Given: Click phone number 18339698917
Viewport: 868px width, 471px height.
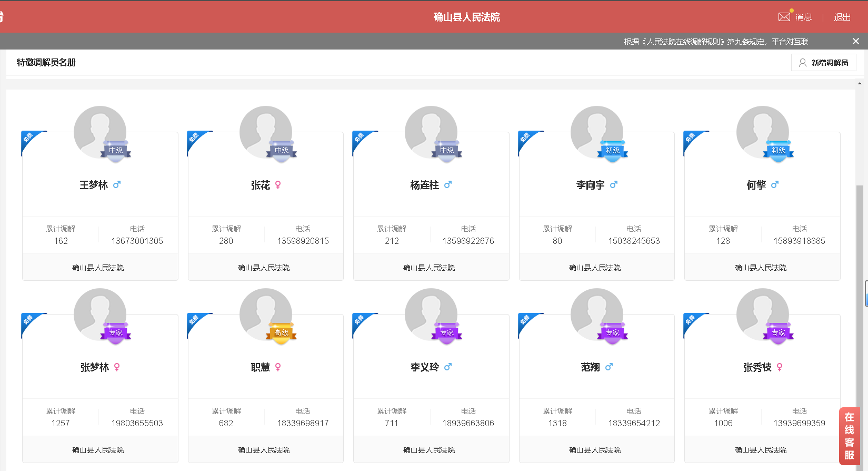Looking at the screenshot, I should pyautogui.click(x=303, y=423).
